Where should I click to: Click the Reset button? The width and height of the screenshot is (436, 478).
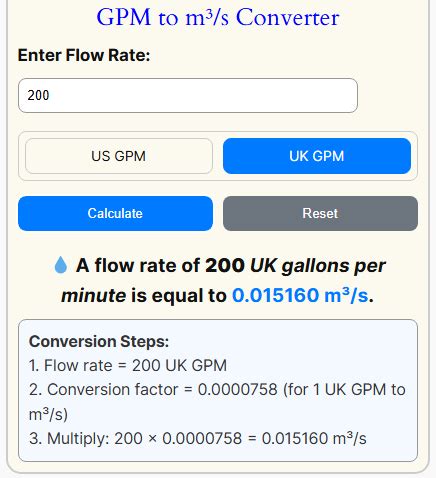[x=320, y=213]
